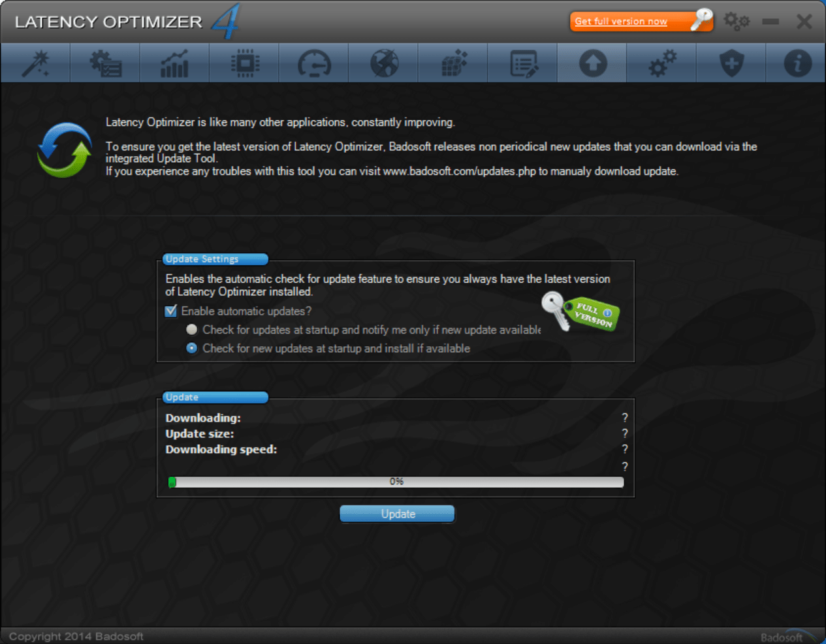Select the globe network icon
Image resolution: width=826 pixels, height=644 pixels.
pos(384,63)
